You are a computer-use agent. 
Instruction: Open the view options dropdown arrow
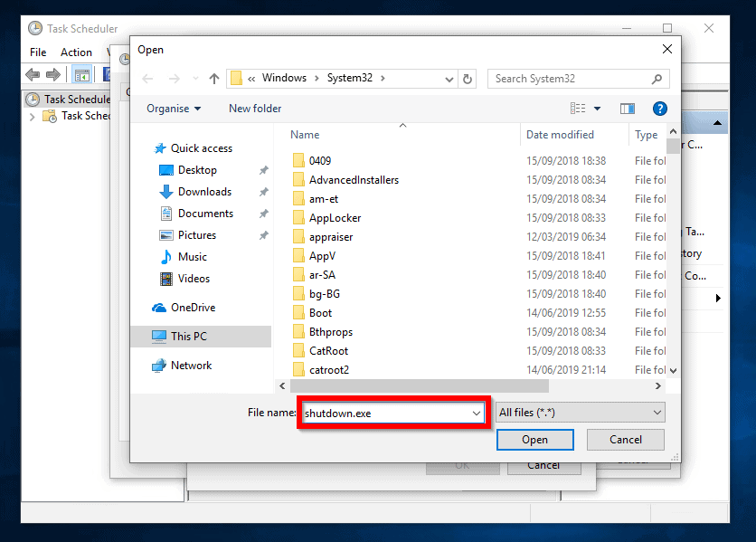pos(597,109)
